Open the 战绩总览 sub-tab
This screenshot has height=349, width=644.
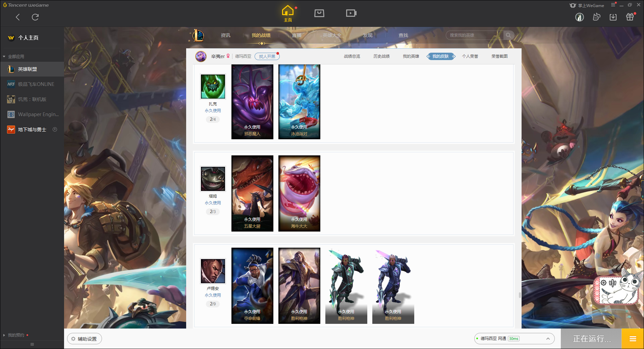pos(352,56)
